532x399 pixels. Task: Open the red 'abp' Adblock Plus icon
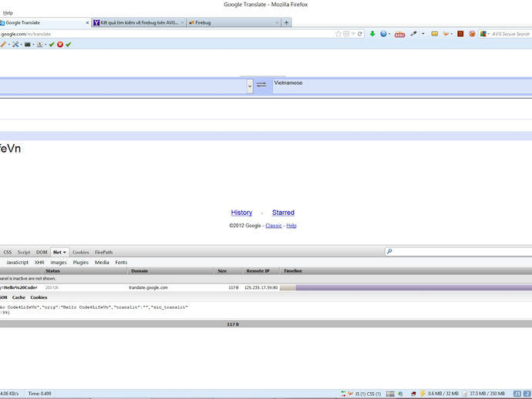pos(399,34)
